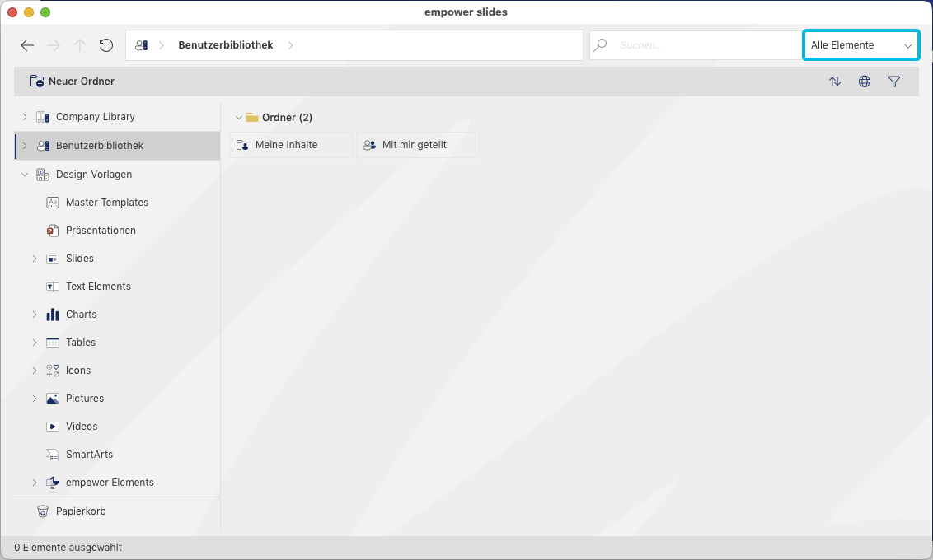Open Master Templates
Screen dimensions: 933x560
pos(107,203)
